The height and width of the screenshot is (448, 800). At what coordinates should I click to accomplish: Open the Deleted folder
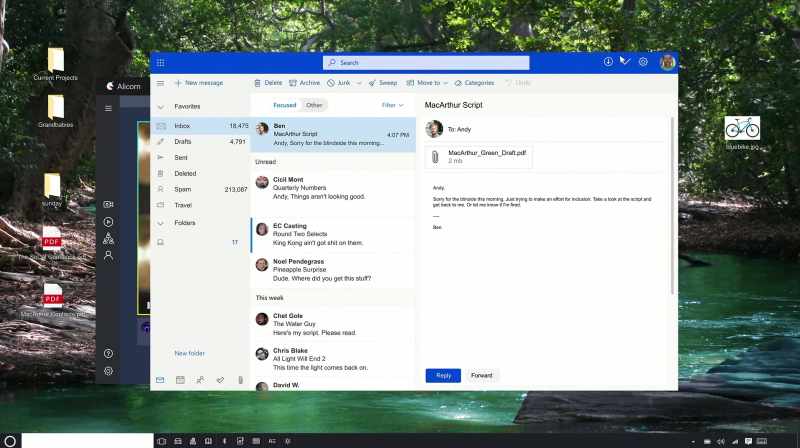pyautogui.click(x=201, y=173)
